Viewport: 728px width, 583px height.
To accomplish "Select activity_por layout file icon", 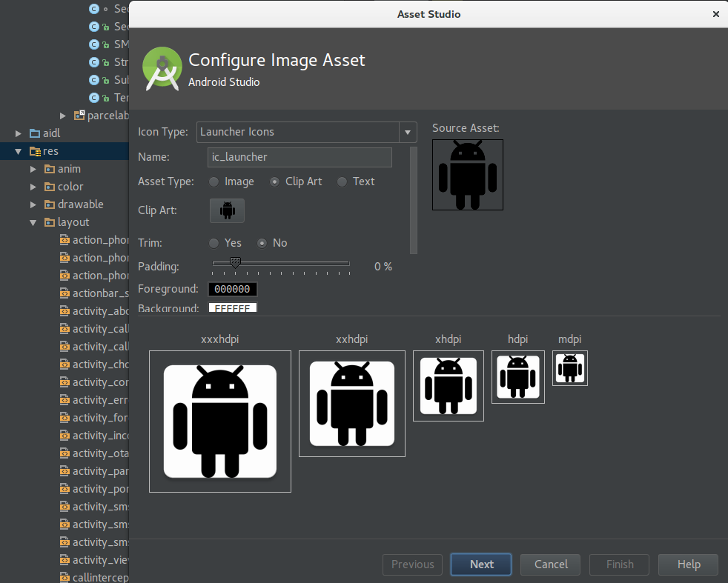I will [64, 490].
